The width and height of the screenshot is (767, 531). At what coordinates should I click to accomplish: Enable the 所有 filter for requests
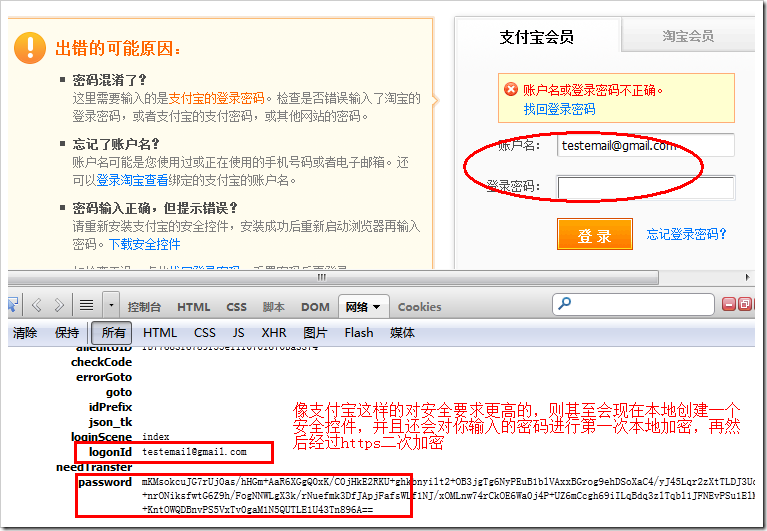click(114, 333)
